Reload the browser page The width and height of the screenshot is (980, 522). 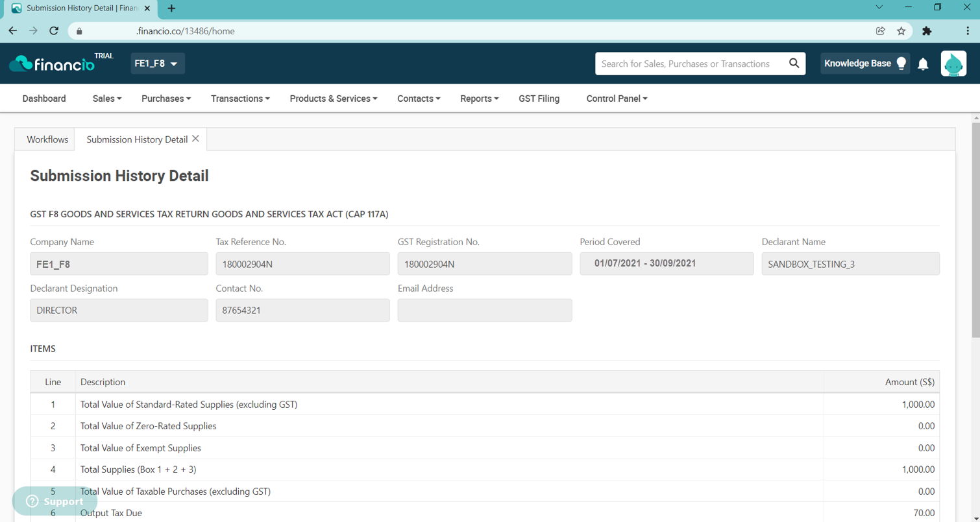tap(54, 30)
